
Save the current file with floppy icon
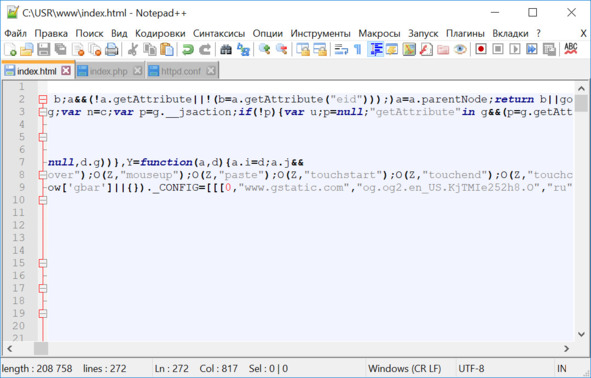pyautogui.click(x=43, y=49)
